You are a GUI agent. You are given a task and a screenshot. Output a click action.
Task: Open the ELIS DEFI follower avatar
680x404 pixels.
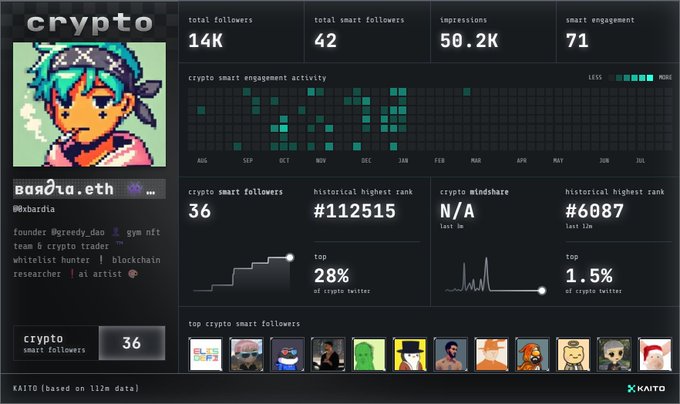206,354
